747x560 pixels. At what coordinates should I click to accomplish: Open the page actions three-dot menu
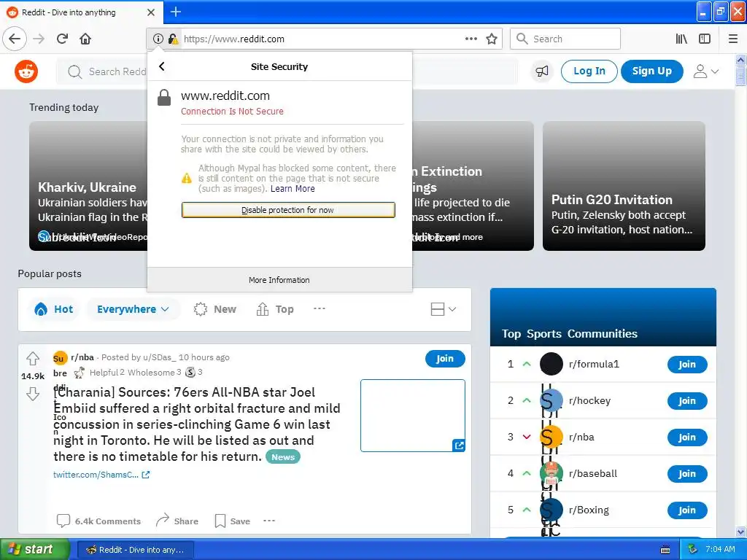tap(471, 39)
